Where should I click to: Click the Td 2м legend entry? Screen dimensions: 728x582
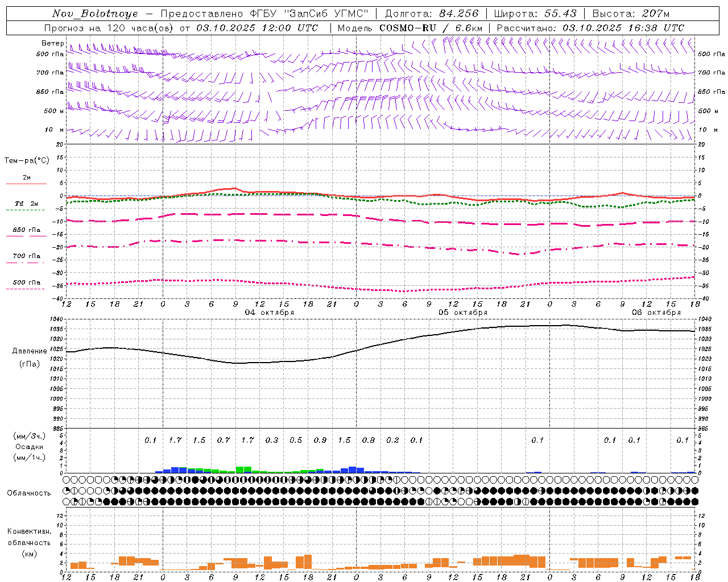[27, 203]
